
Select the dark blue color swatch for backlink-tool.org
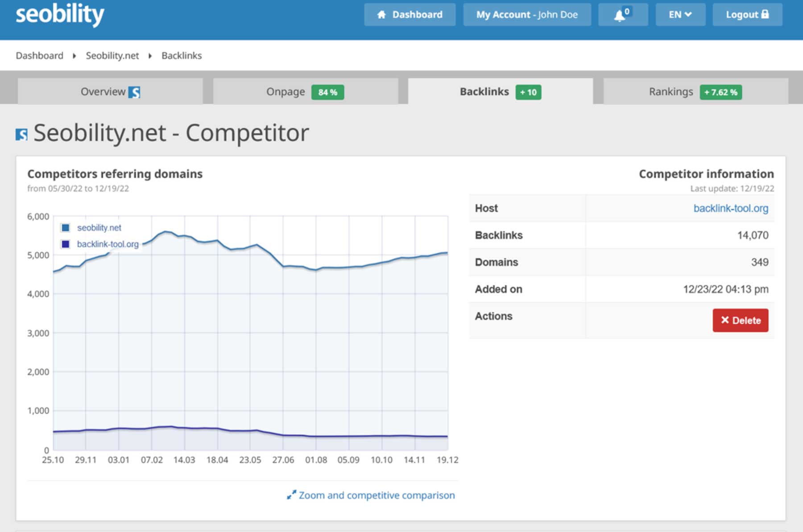(x=65, y=244)
